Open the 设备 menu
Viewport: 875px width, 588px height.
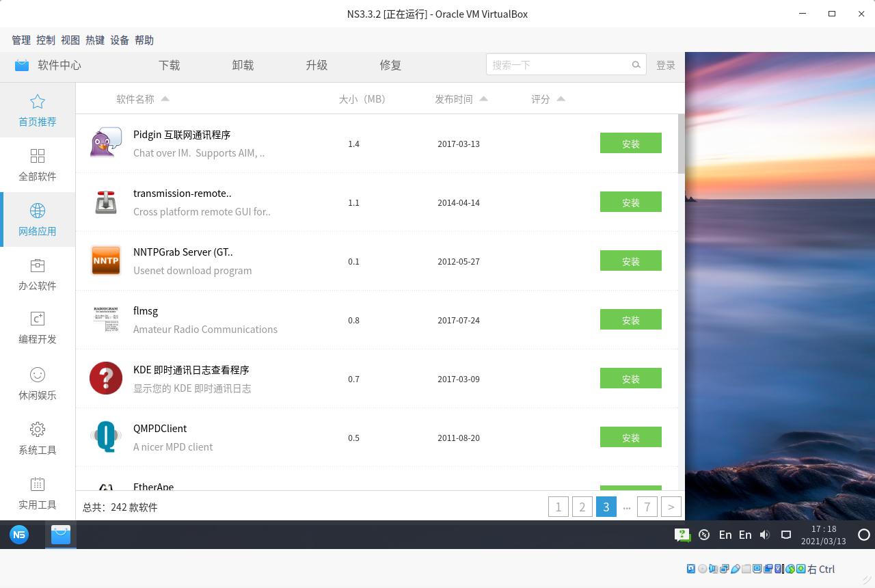(120, 40)
